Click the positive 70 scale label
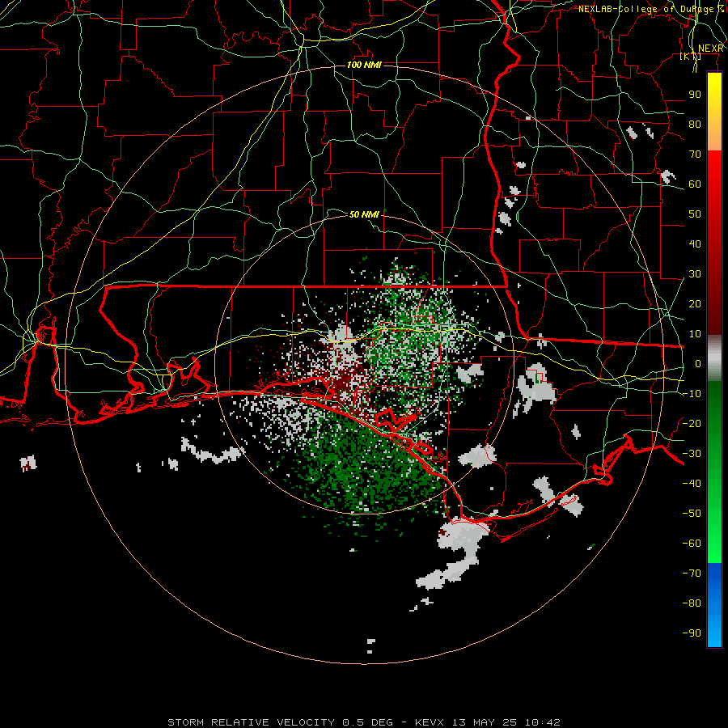728x728 pixels. tap(695, 154)
